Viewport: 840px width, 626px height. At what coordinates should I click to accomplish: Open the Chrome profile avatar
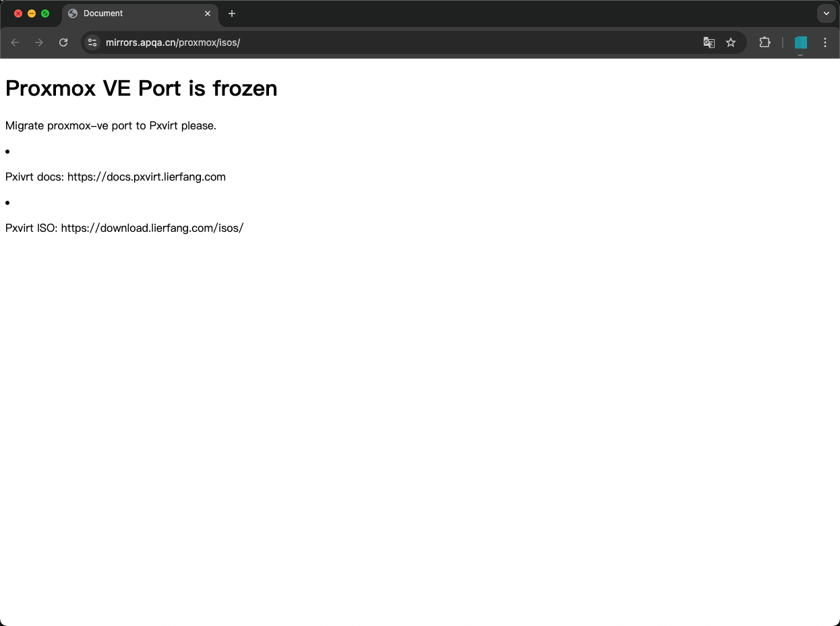(801, 42)
